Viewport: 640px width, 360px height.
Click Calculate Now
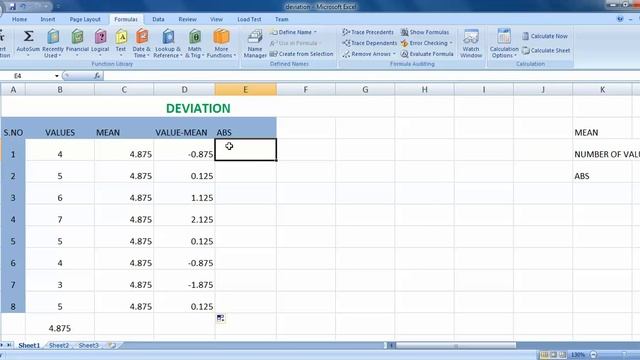tap(544, 36)
